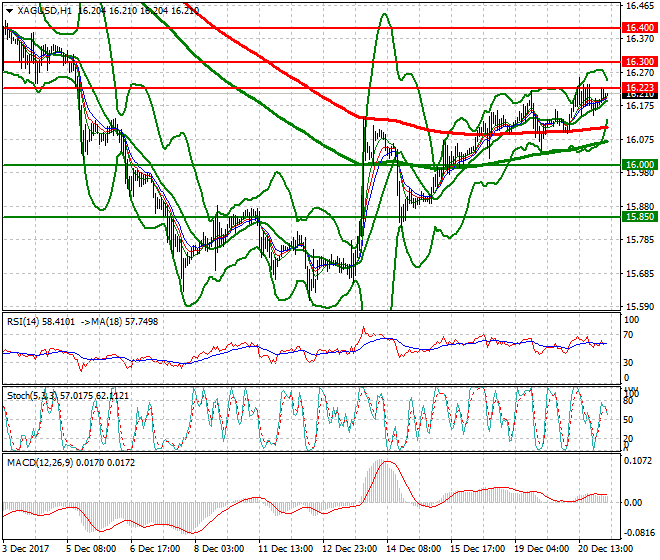Click the 5 Dec 08:00 time label
Viewport: 660px width, 560px height.
pyautogui.click(x=91, y=549)
